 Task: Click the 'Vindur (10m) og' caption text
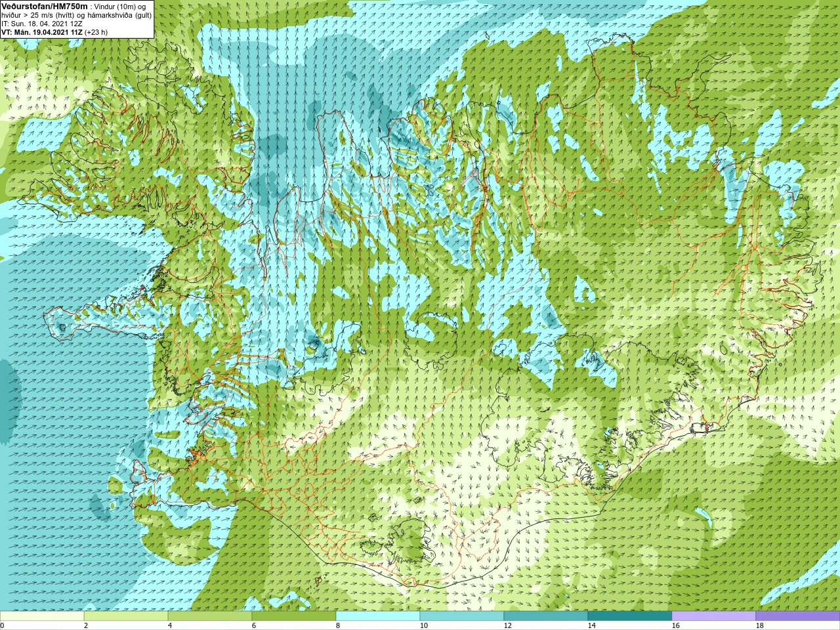[x=120, y=6]
